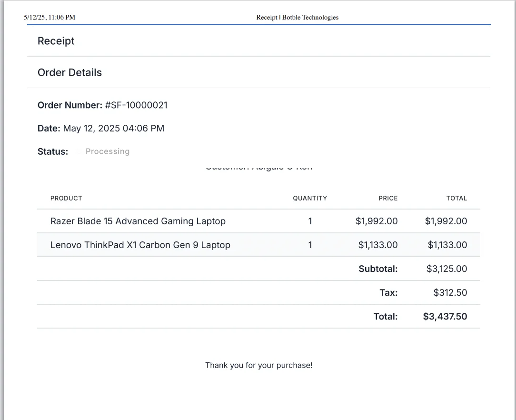Click the Receipt heading at top
This screenshot has width=516, height=420.
pyautogui.click(x=56, y=41)
